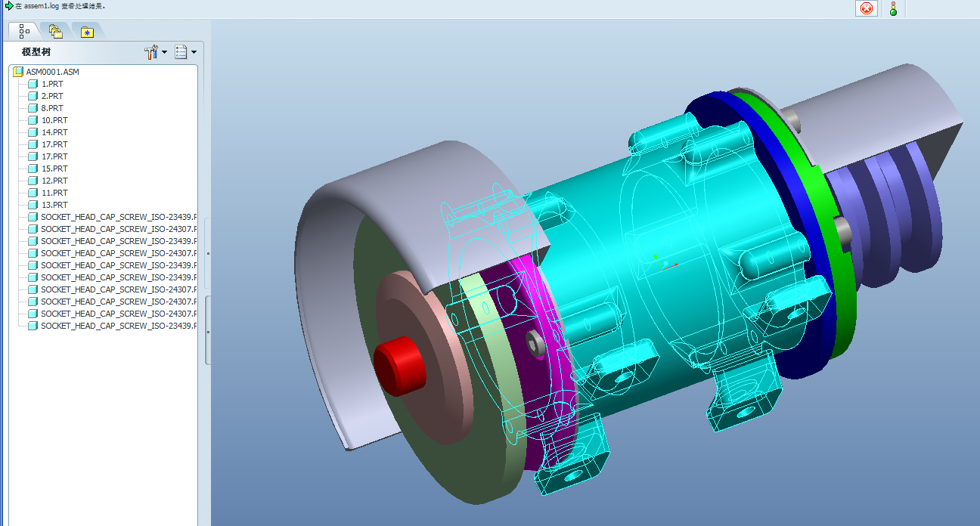980x526 pixels.
Task: Open the hammer-and-wrench tools dropdown in model tree
Action: point(156,52)
